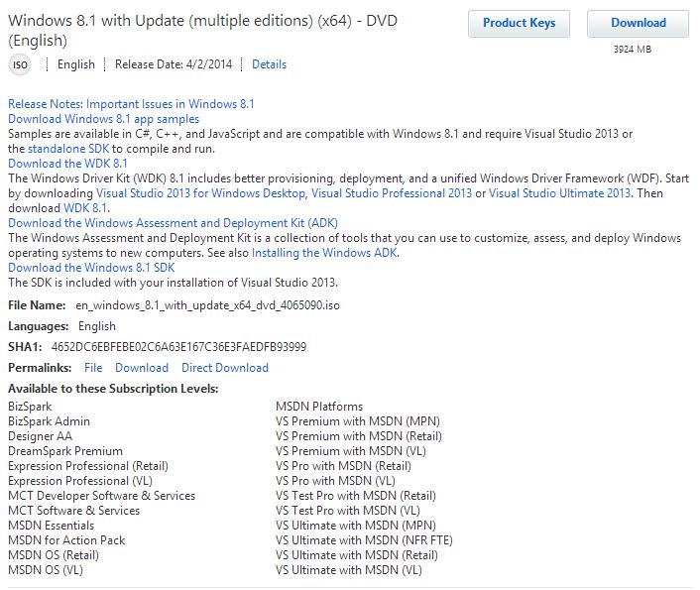Click MCT Developer Software & Services entry
Image resolution: width=700 pixels, height=590 pixels.
tap(102, 496)
